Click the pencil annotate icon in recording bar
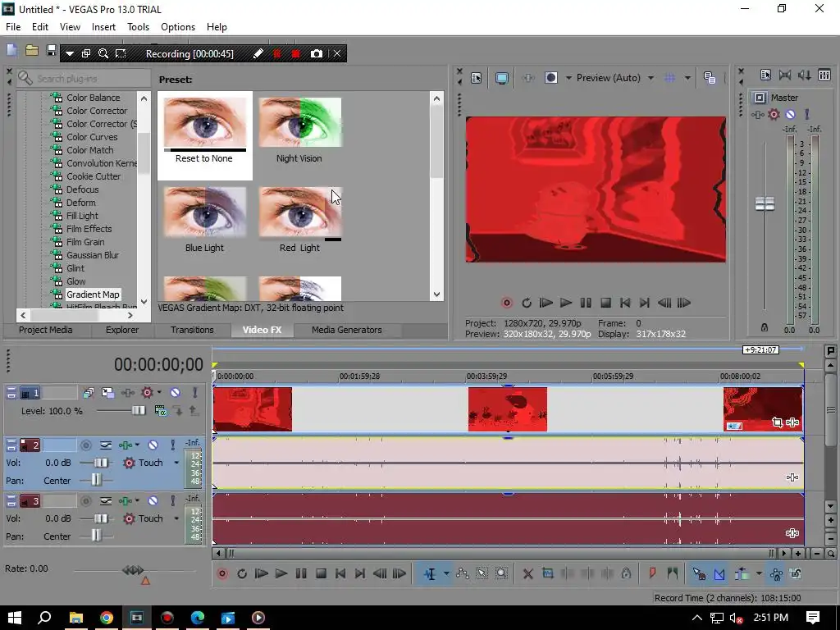Screen dimensions: 840x630 pyautogui.click(x=258, y=53)
